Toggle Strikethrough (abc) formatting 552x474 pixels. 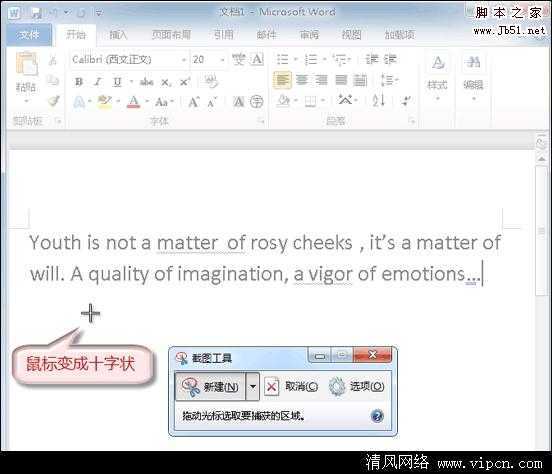[146, 82]
